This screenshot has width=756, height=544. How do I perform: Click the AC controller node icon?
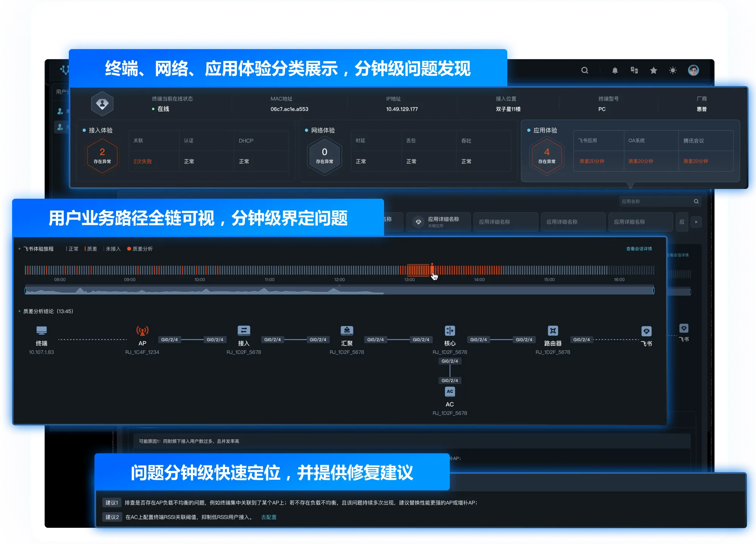tap(450, 392)
